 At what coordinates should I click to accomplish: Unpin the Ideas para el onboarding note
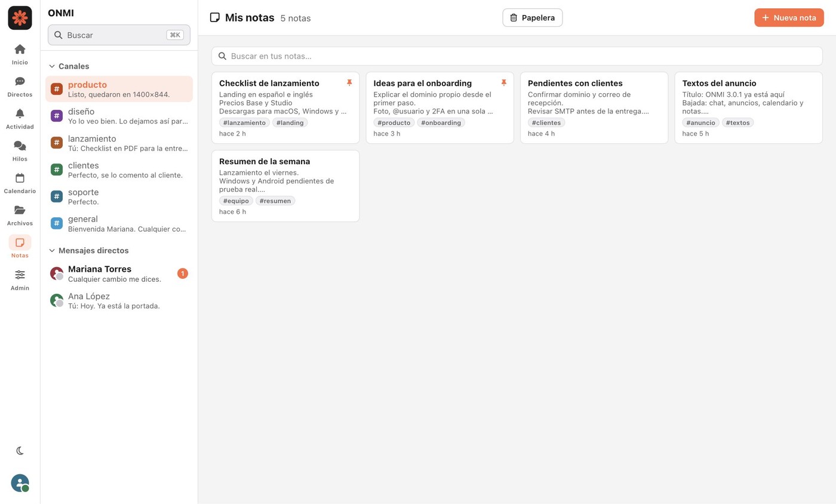tap(503, 83)
